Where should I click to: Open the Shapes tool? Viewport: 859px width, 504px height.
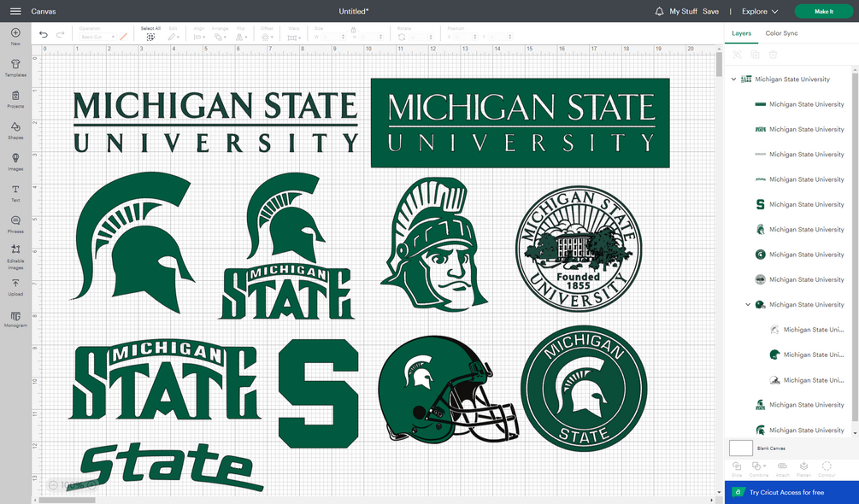point(15,131)
